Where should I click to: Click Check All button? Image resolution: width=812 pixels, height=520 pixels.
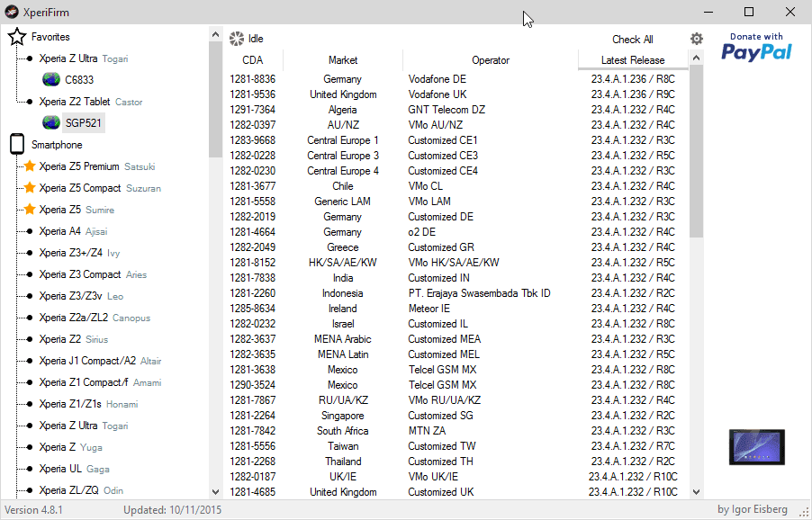click(632, 40)
